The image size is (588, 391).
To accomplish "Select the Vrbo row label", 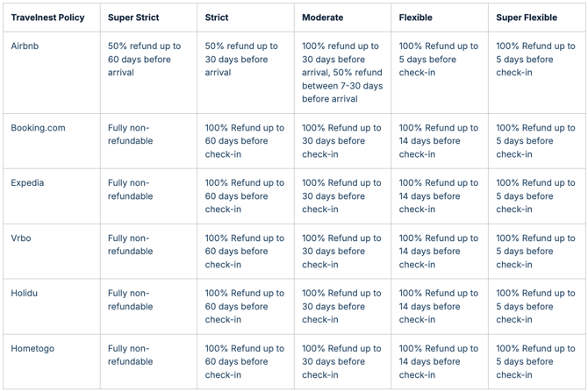I will point(22,238).
